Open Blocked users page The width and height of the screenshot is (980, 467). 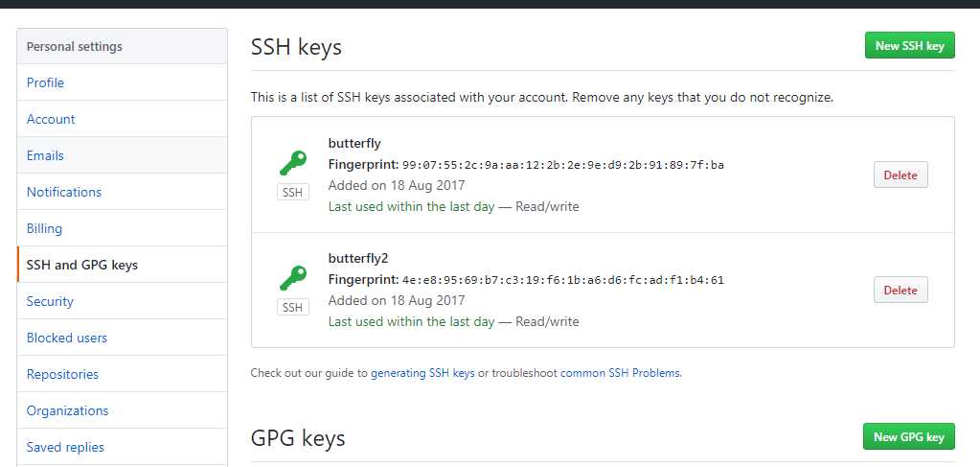pyautogui.click(x=122, y=338)
